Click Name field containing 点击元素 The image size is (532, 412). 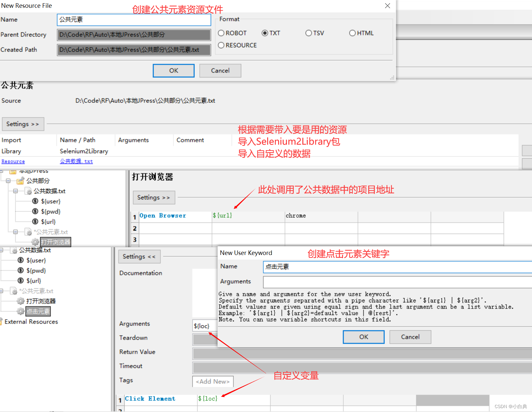(397, 267)
